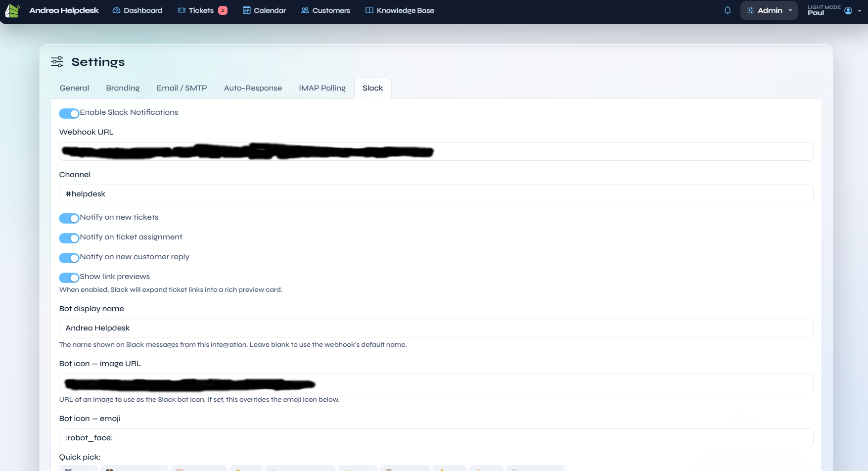Turn off Show link previews
Image resolution: width=868 pixels, height=471 pixels.
point(69,278)
